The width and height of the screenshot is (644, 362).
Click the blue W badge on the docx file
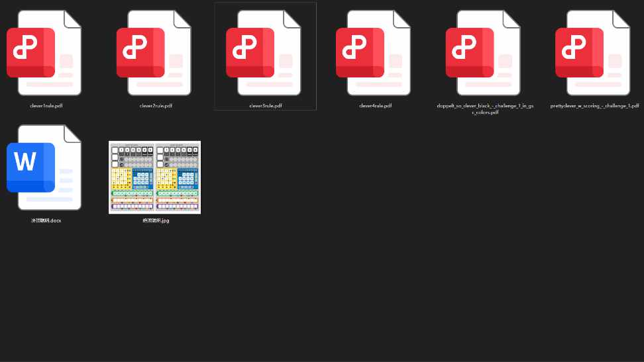click(30, 167)
